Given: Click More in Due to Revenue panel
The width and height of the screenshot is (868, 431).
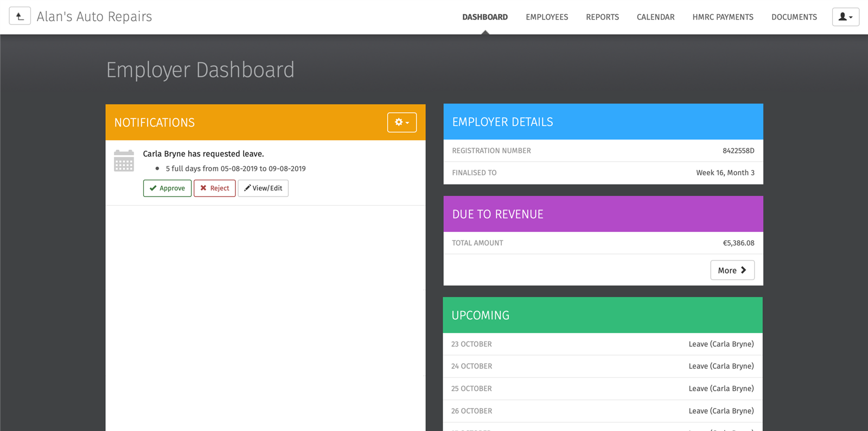Looking at the screenshot, I should coord(732,270).
